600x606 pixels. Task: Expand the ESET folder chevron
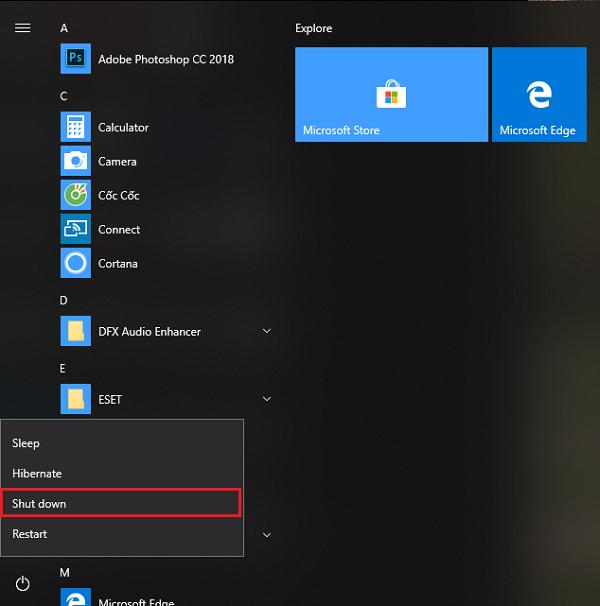267,400
